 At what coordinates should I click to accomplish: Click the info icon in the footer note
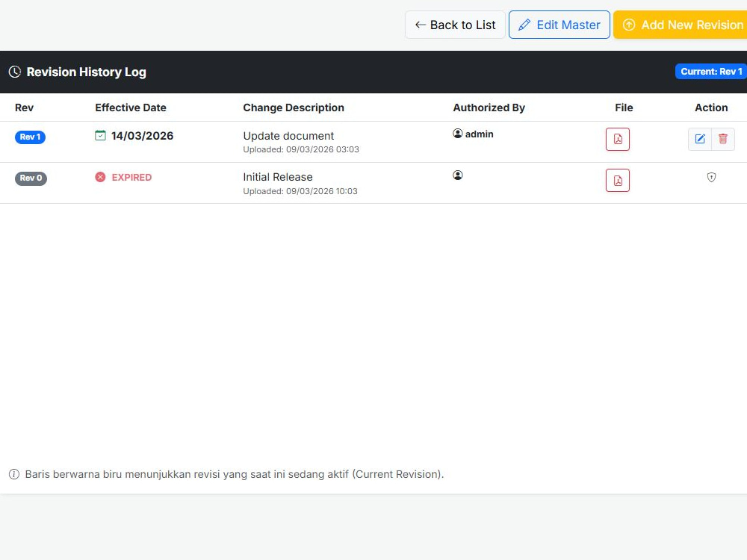(14, 474)
